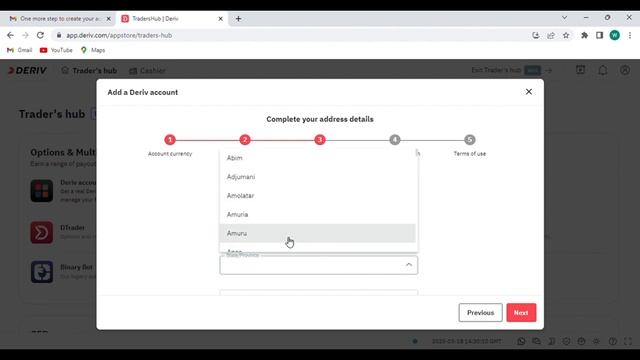Viewport: 640px width, 360px height.
Task: Click the browser forward arrow
Action: point(25,36)
